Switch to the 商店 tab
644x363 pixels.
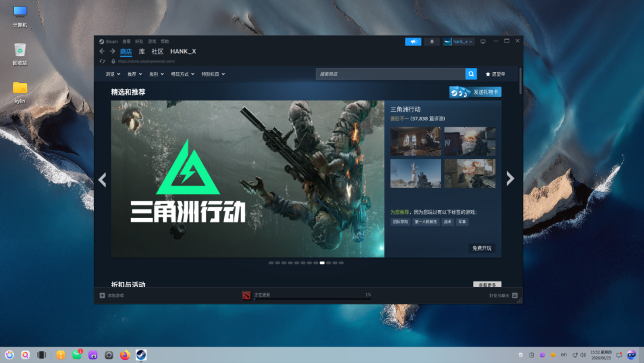126,52
